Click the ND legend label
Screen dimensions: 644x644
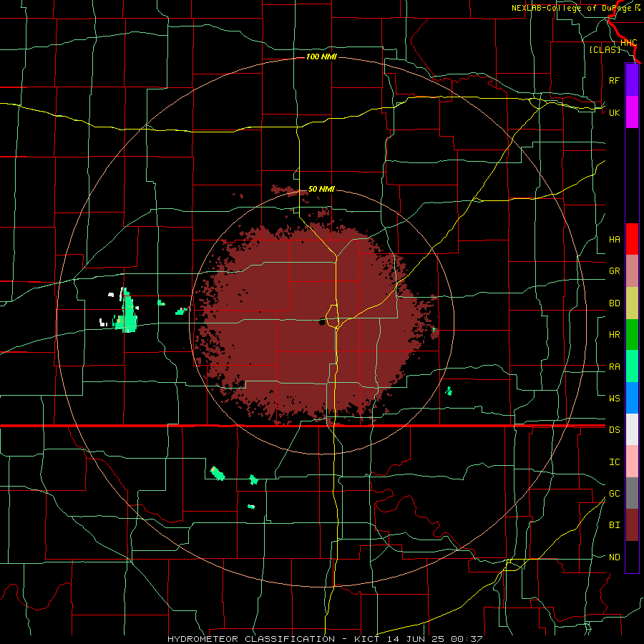point(614,557)
